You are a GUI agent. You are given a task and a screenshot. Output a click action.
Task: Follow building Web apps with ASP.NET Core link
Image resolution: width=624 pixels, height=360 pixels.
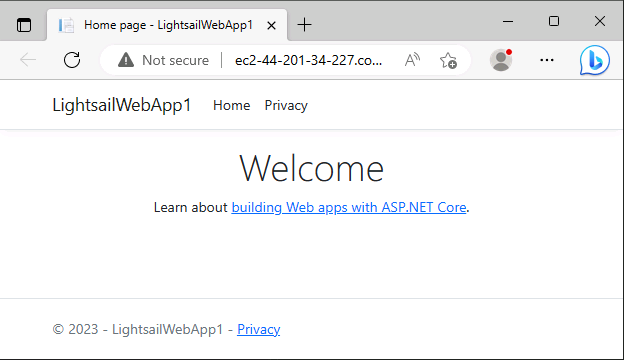pyautogui.click(x=349, y=207)
